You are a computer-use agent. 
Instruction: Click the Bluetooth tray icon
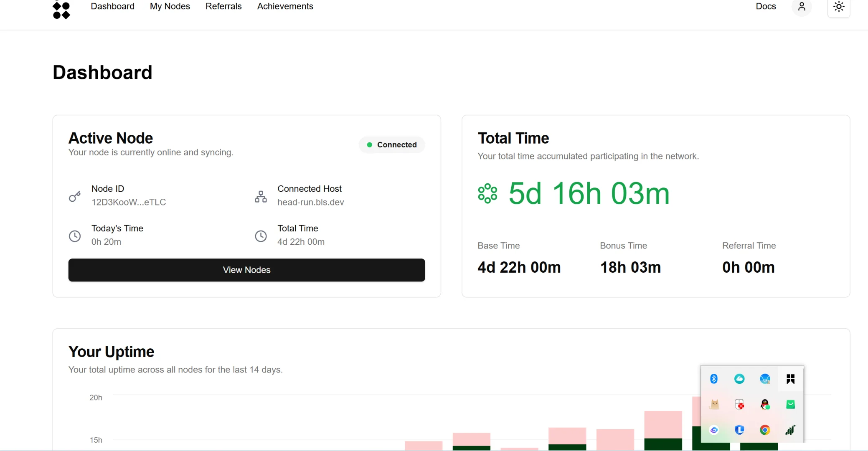tap(713, 379)
